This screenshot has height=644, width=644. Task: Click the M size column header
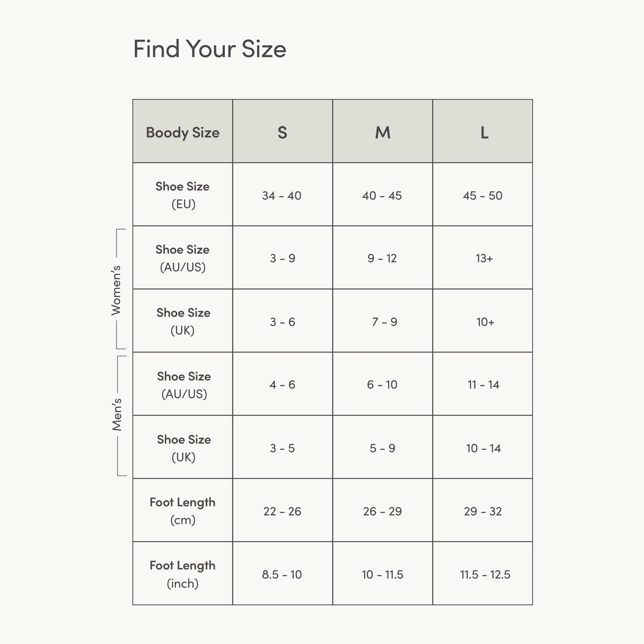(383, 131)
